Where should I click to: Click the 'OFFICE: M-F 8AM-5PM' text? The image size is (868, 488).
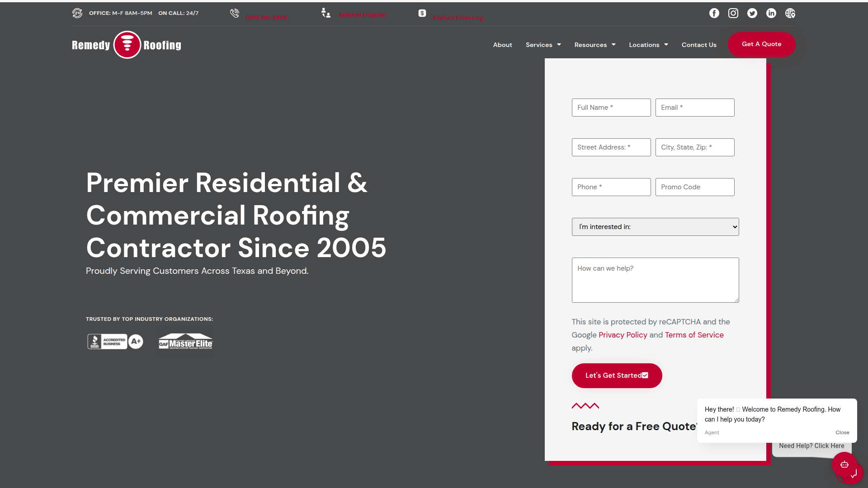tap(121, 13)
